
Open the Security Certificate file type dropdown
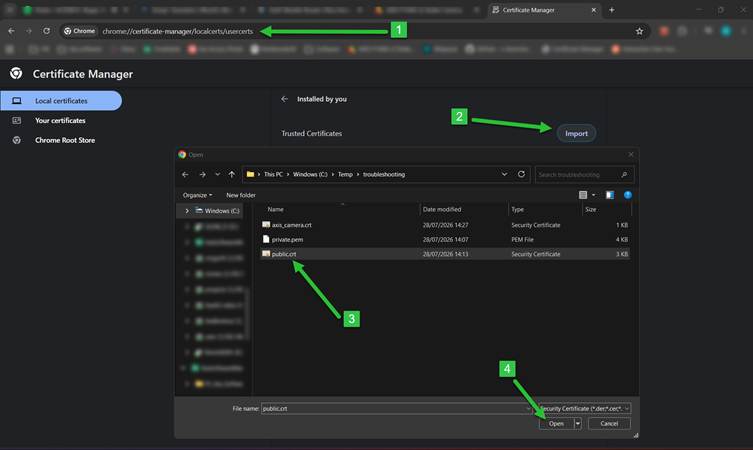585,409
